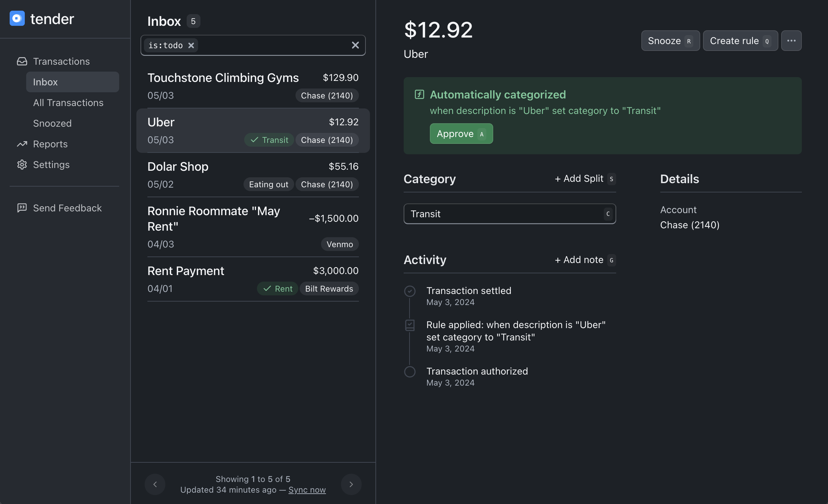Image resolution: width=828 pixels, height=504 pixels.
Task: Click the Reports trend-line icon
Action: [x=22, y=144]
